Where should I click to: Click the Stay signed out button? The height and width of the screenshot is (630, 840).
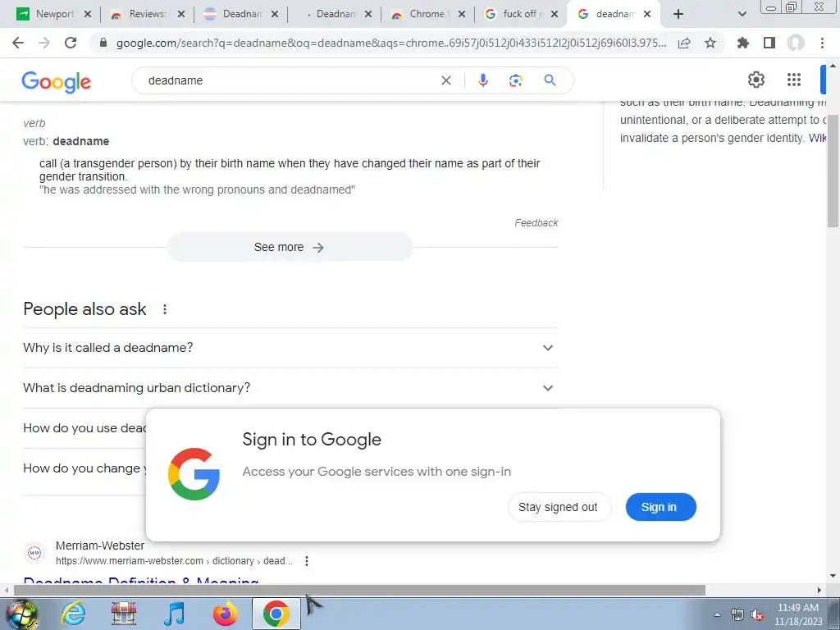point(559,507)
